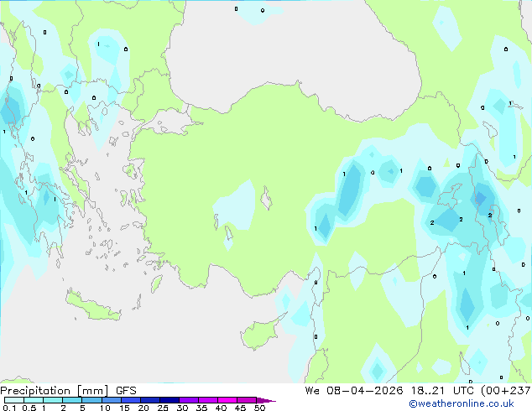The height and width of the screenshot is (411, 532).
Task: Select the 2–5 mm legend color swatch
Action: (x=72, y=400)
